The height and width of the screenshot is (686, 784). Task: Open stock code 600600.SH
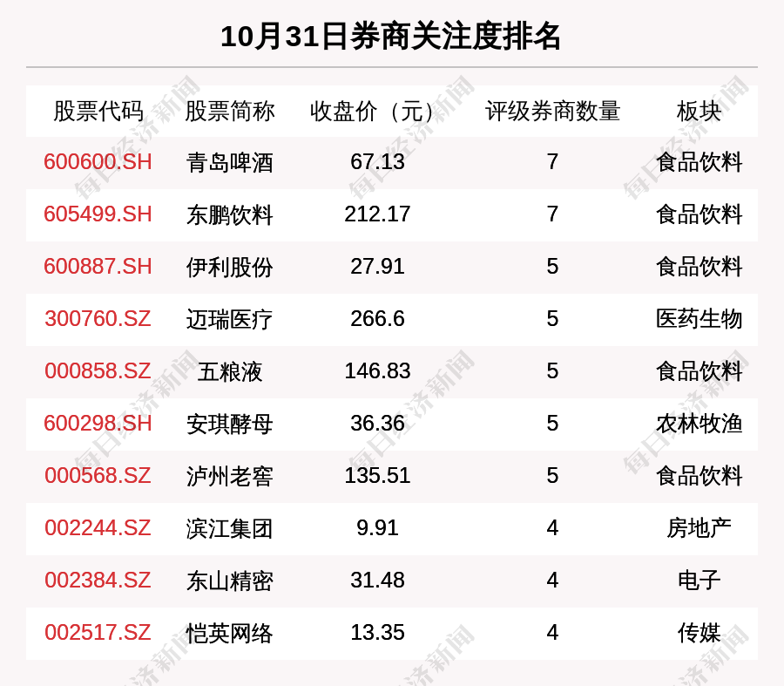[98, 162]
